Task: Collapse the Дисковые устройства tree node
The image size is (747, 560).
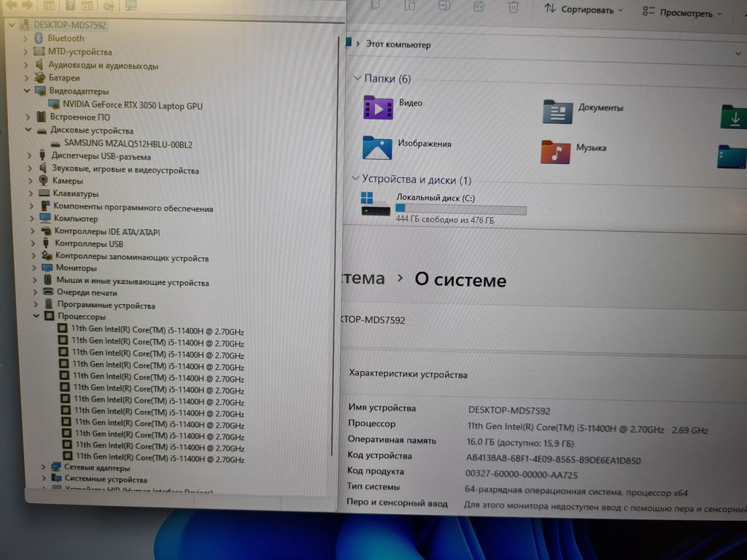Action: 28,130
